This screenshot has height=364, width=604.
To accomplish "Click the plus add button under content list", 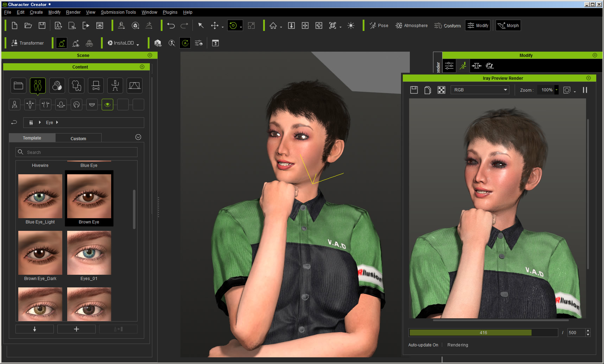I will click(x=76, y=329).
